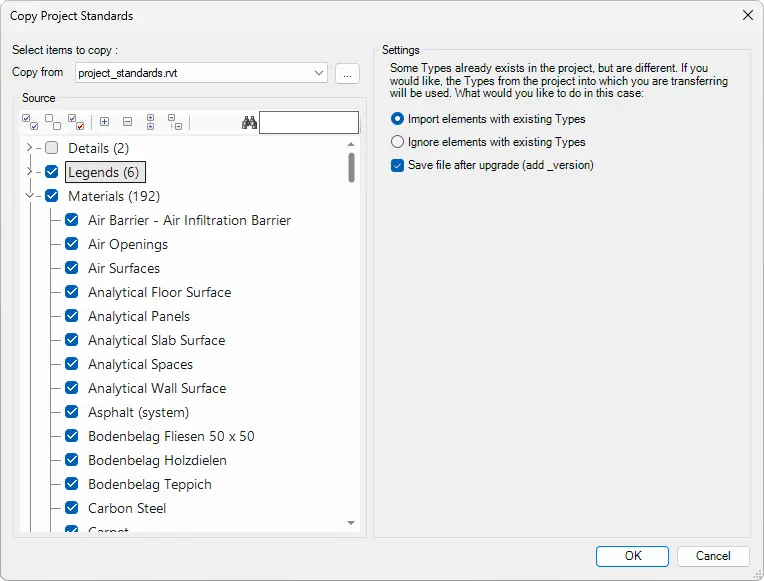Check the Details (2) checkbox
The image size is (764, 581).
52,148
